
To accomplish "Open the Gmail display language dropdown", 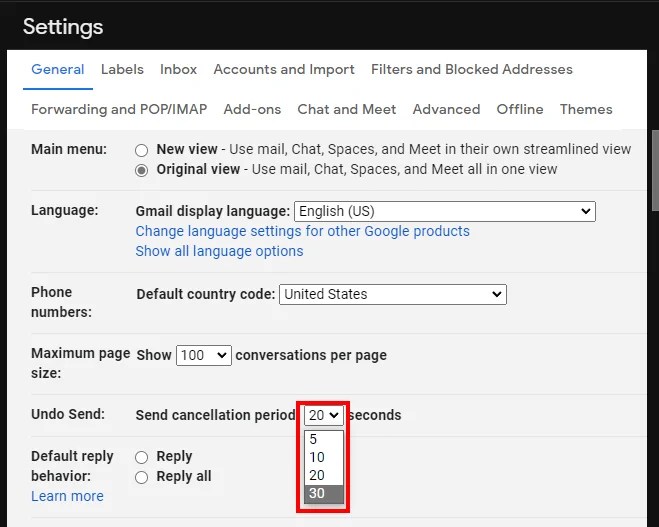I will click(x=445, y=211).
